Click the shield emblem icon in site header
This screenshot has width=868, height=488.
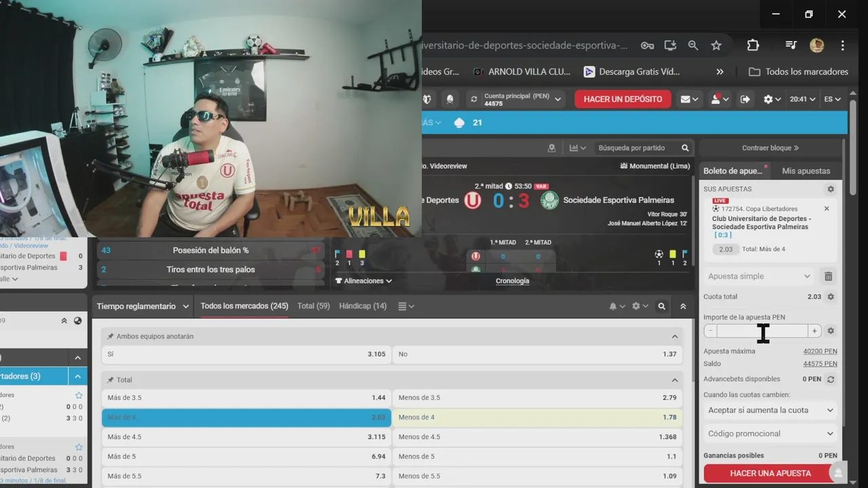pyautogui.click(x=427, y=99)
